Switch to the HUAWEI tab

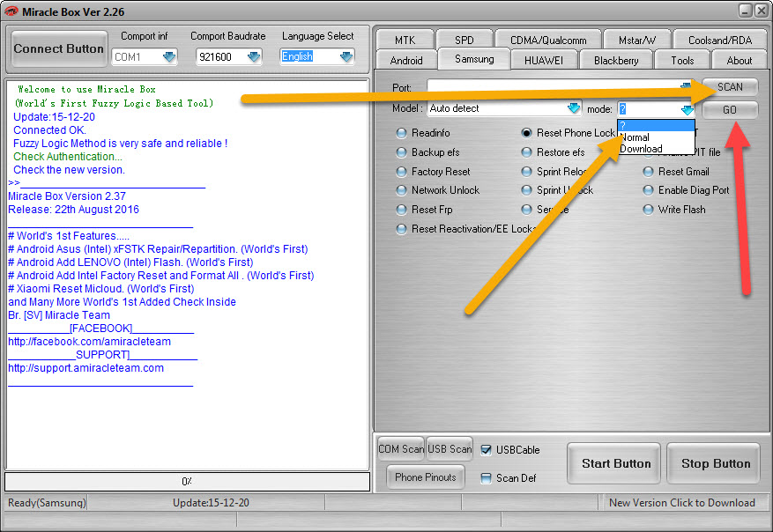click(543, 60)
